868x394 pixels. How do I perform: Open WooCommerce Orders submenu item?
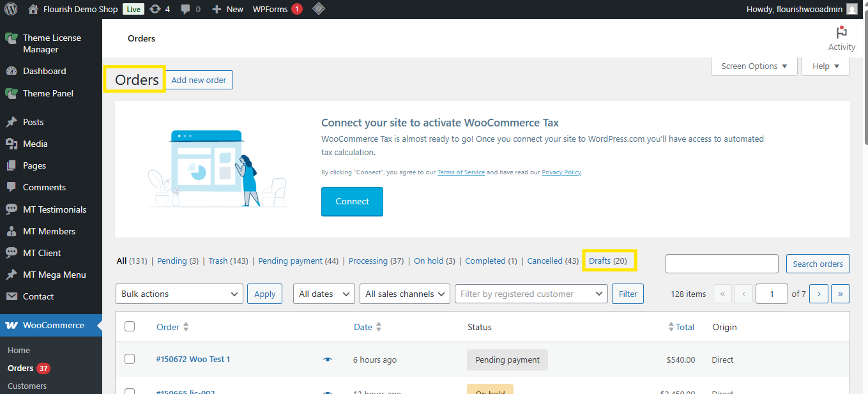coord(20,368)
